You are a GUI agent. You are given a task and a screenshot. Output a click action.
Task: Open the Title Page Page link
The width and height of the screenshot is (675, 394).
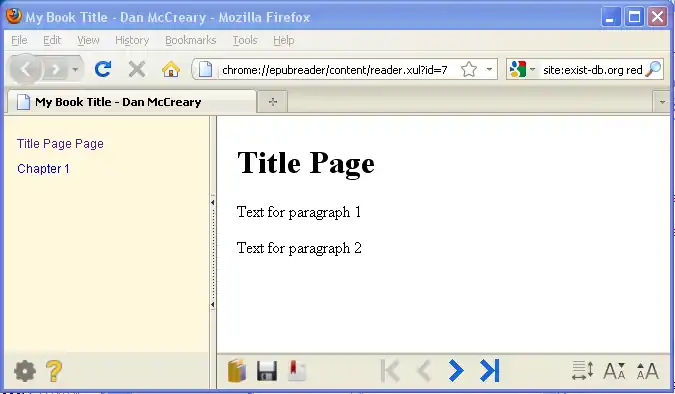point(60,143)
